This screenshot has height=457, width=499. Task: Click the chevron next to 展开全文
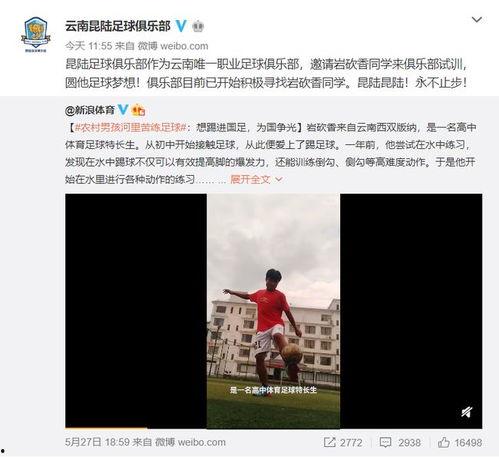[279, 179]
